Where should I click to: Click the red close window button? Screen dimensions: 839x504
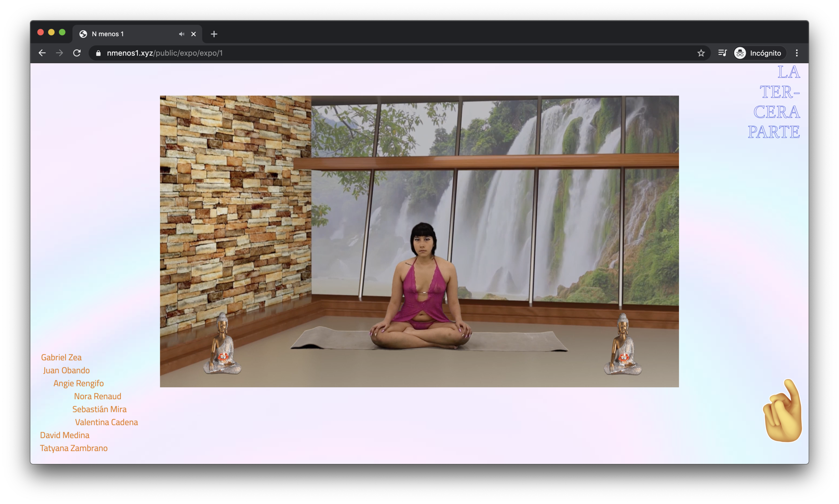coord(40,32)
